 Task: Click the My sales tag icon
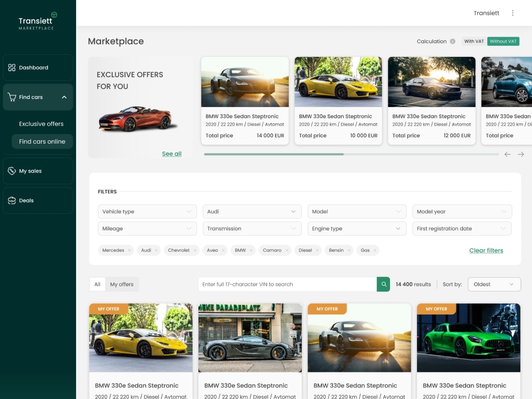(12, 171)
